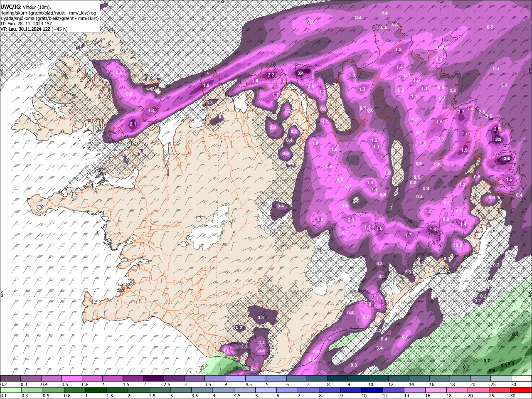Click the '20W' longitude label

pos(221,2)
